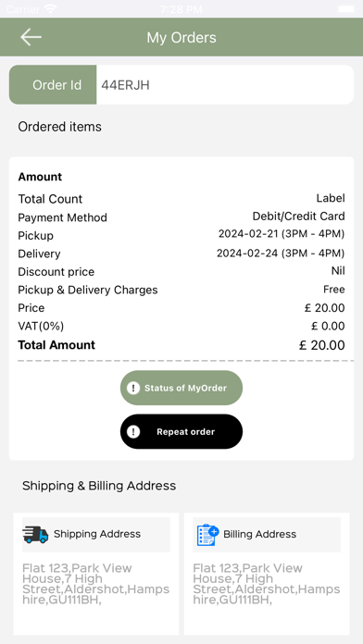Screen dimensions: 363x644
Task: Select the Billing Address header
Action: [267, 534]
